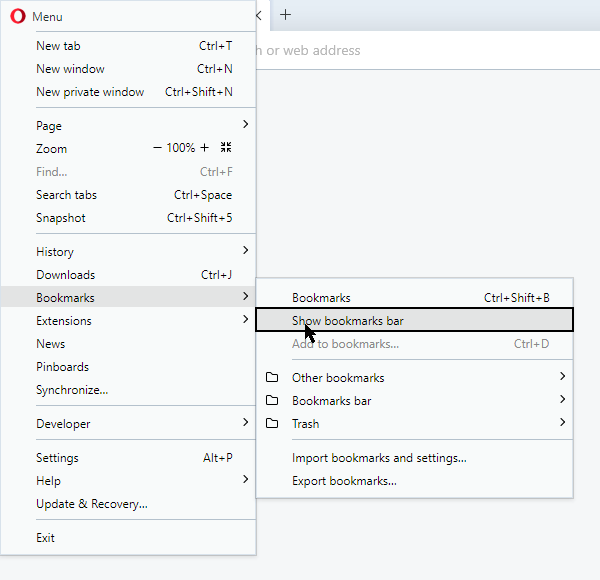Click the 100% zoom level value
The image size is (600, 580).
181,148
